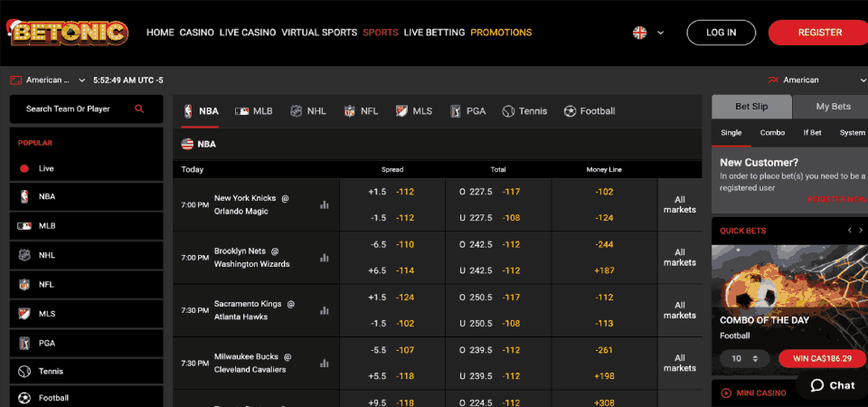
Task: Expand the American odds format dropdown
Action: [809, 80]
